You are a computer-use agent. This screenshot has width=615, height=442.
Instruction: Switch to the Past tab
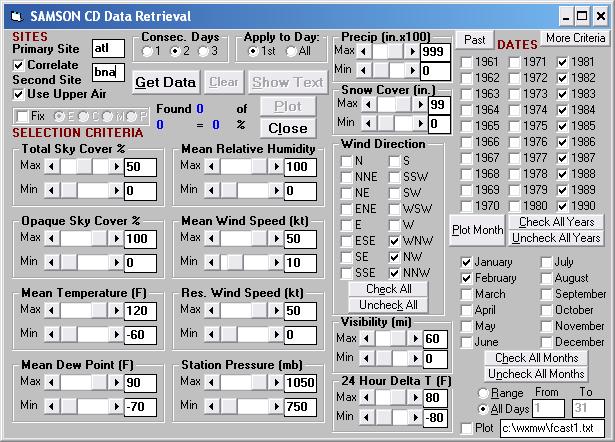(475, 39)
